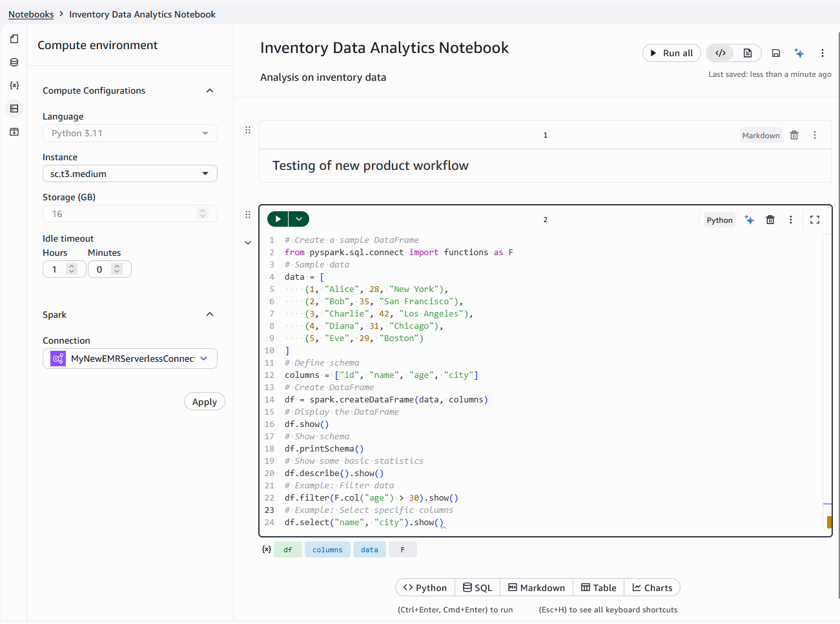This screenshot has width=840, height=624.
Task: Click the 'Last saved' status text
Action: [770, 74]
